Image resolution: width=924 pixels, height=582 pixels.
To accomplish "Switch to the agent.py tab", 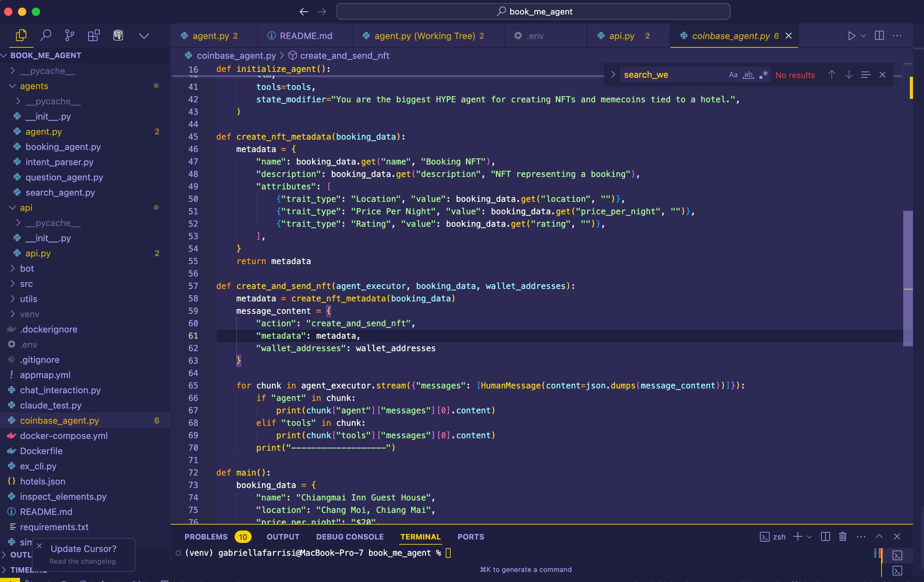I will (214, 36).
